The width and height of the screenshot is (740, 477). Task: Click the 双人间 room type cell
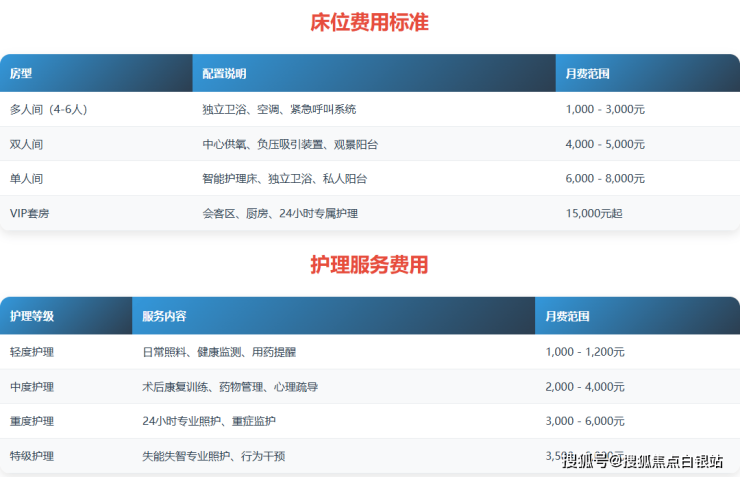[x=27, y=144]
